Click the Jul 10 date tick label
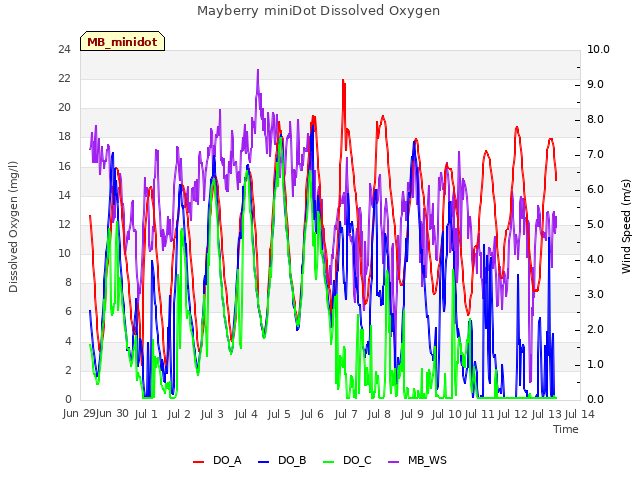640x480 pixels. coord(446,414)
